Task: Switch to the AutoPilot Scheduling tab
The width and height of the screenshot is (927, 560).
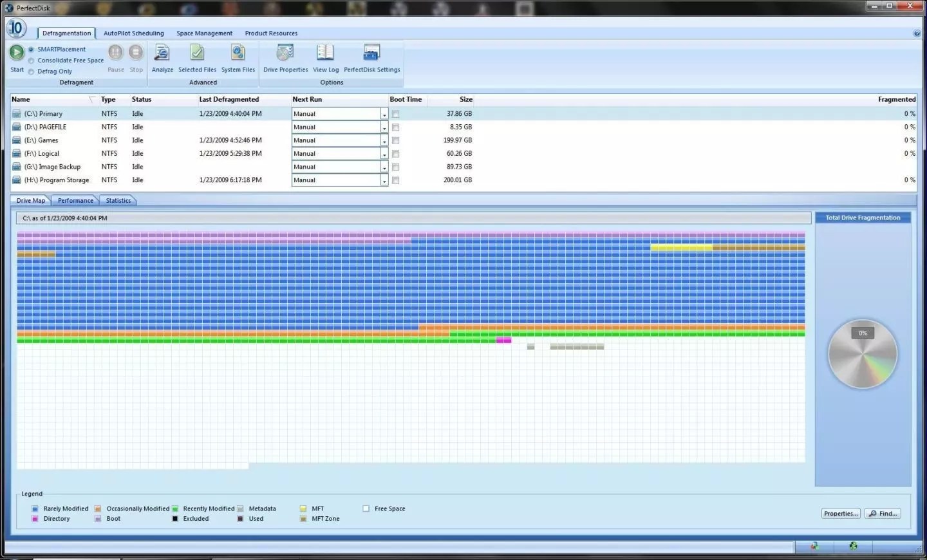Action: tap(133, 33)
